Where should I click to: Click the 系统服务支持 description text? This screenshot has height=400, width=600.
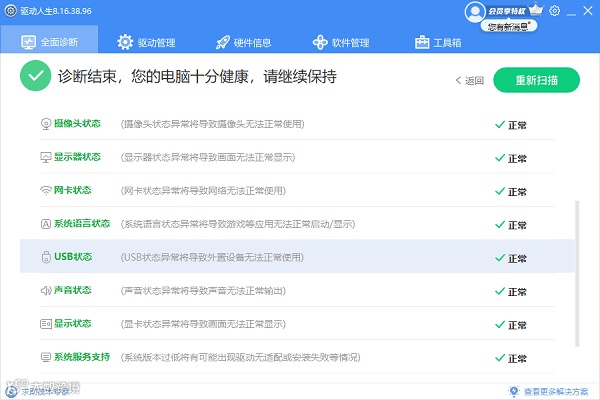tap(241, 357)
